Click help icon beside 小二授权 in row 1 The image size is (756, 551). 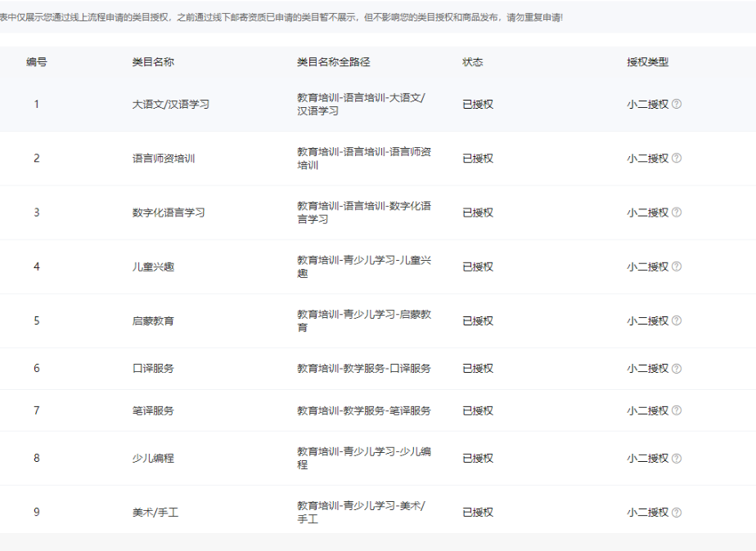[677, 104]
